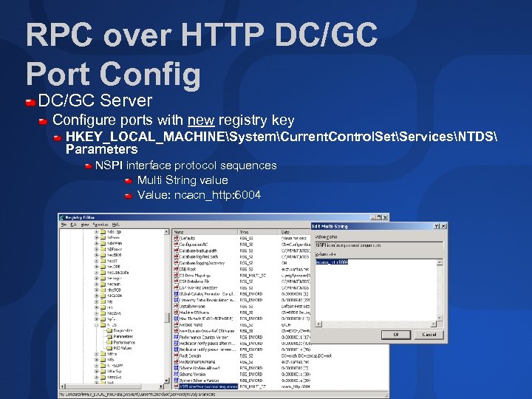
Task: Click the help question mark in Edit Multi-String
Action: 437,226
